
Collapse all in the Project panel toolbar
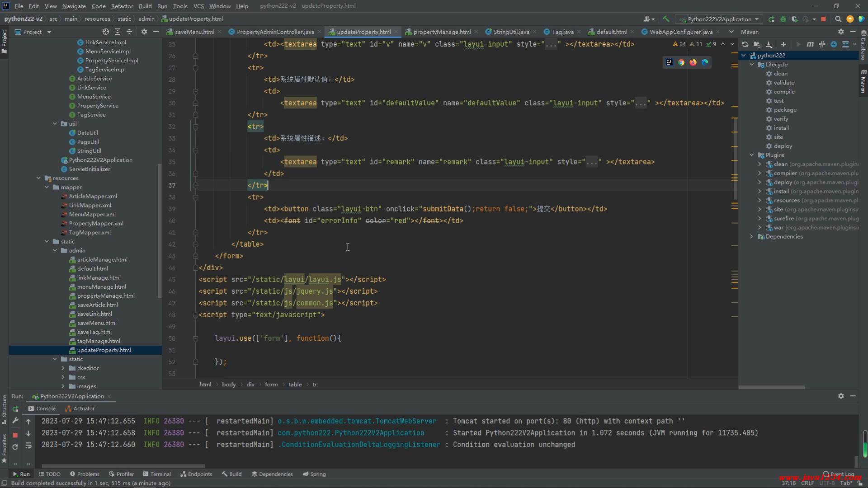(x=129, y=32)
